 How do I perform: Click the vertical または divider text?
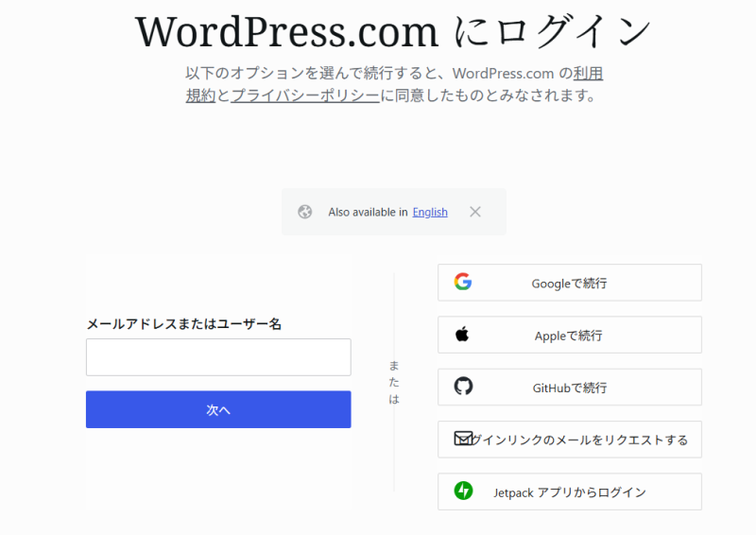coord(394,382)
